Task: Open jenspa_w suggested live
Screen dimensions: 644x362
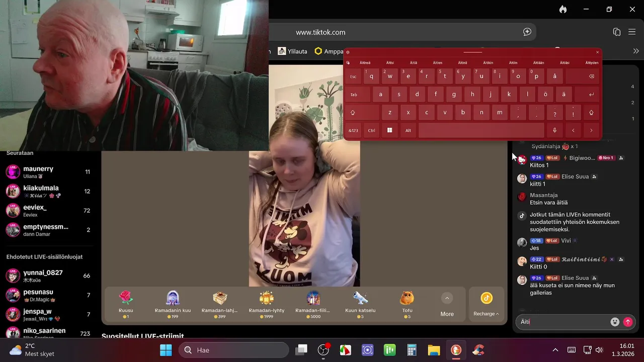Action: pyautogui.click(x=48, y=314)
